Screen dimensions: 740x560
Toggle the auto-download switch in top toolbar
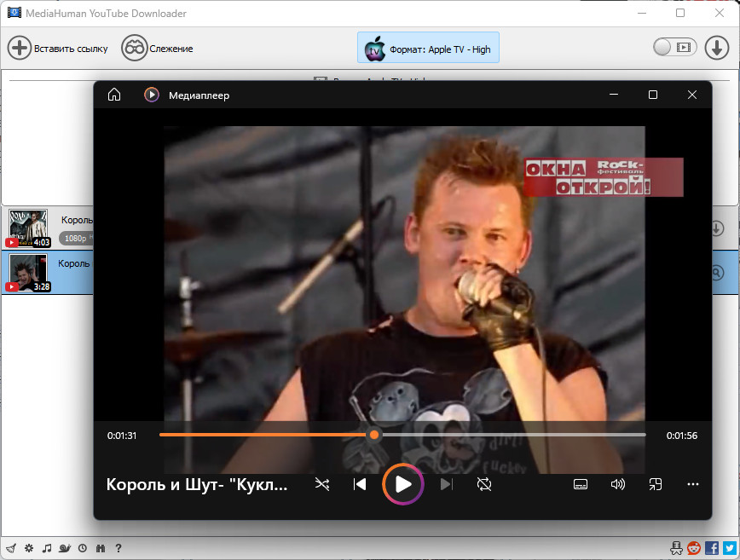[x=675, y=47]
